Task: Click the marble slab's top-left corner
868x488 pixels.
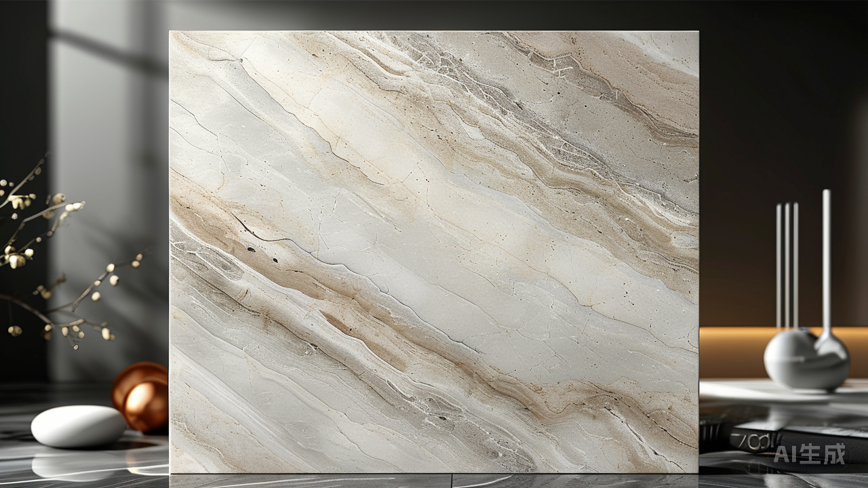Action: coord(172,33)
